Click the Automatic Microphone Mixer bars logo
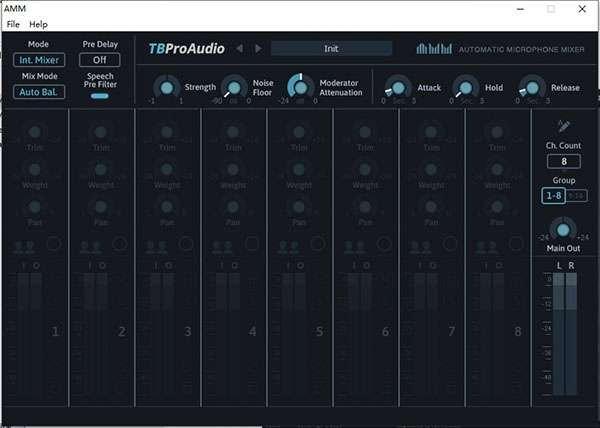Screen dimensions: 600x428 pyautogui.click(x=434, y=49)
